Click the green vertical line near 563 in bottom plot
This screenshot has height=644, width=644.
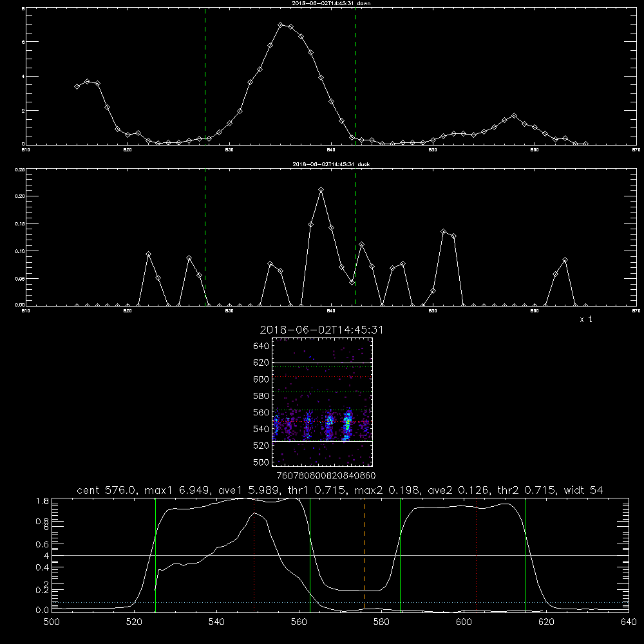[310, 555]
